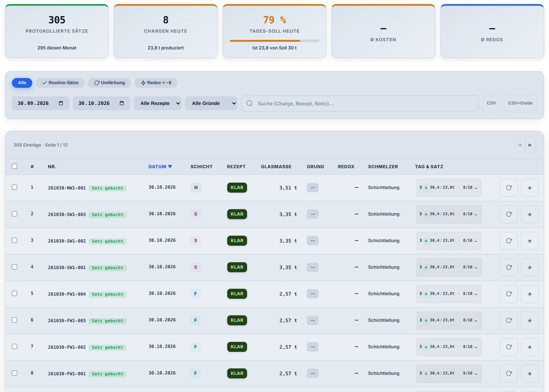Tick checkbox of row 8 261030-FW1-001
This screenshot has height=392, width=549.
coord(15,373)
